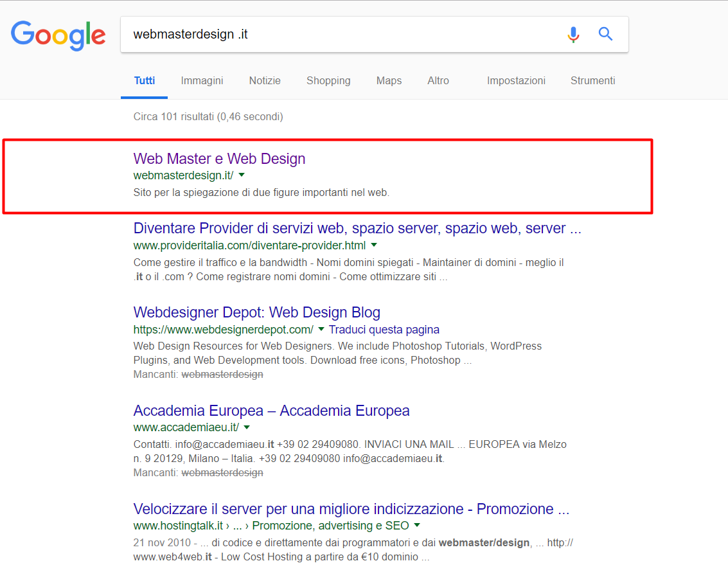The image size is (728, 579).
Task: Open the Maps tab
Action: coord(389,81)
